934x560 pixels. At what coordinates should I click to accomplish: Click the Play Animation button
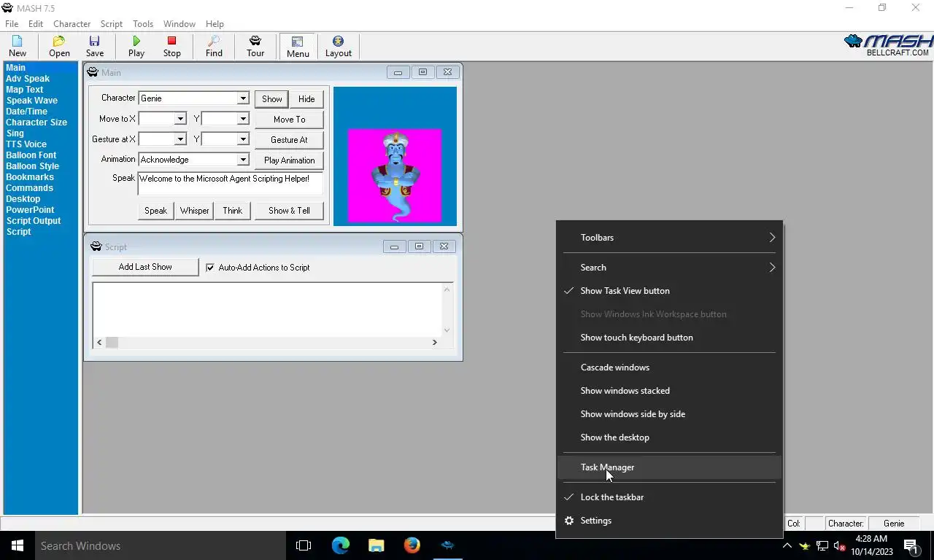pos(289,160)
